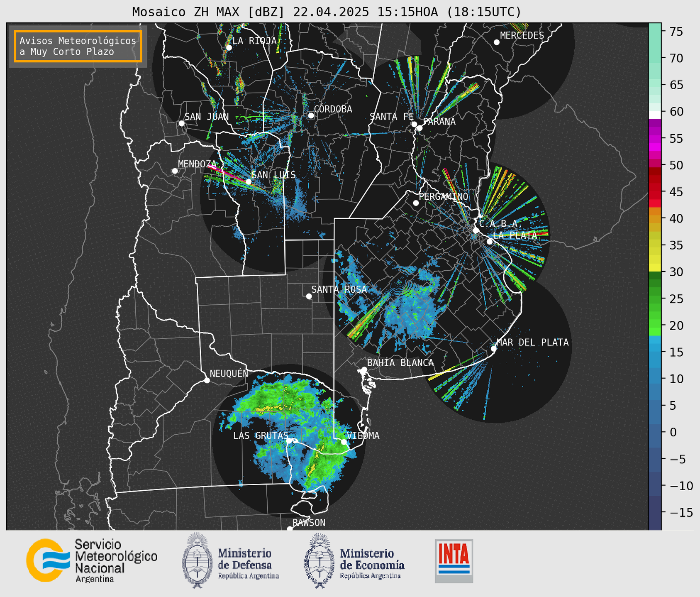Viewport: 700px width, 597px height.
Task: Click the Servicio Meteorológico Nacional logo
Action: pyautogui.click(x=92, y=560)
